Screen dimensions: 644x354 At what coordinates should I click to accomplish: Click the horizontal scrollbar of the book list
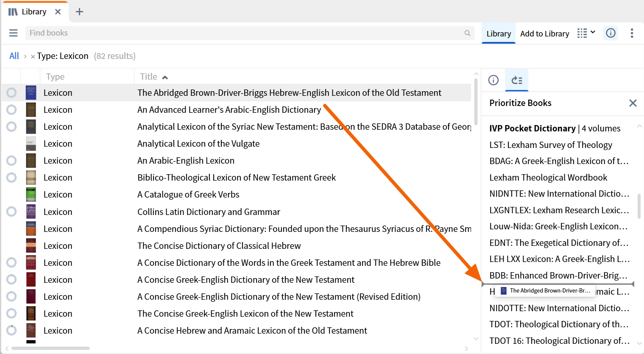(50, 348)
